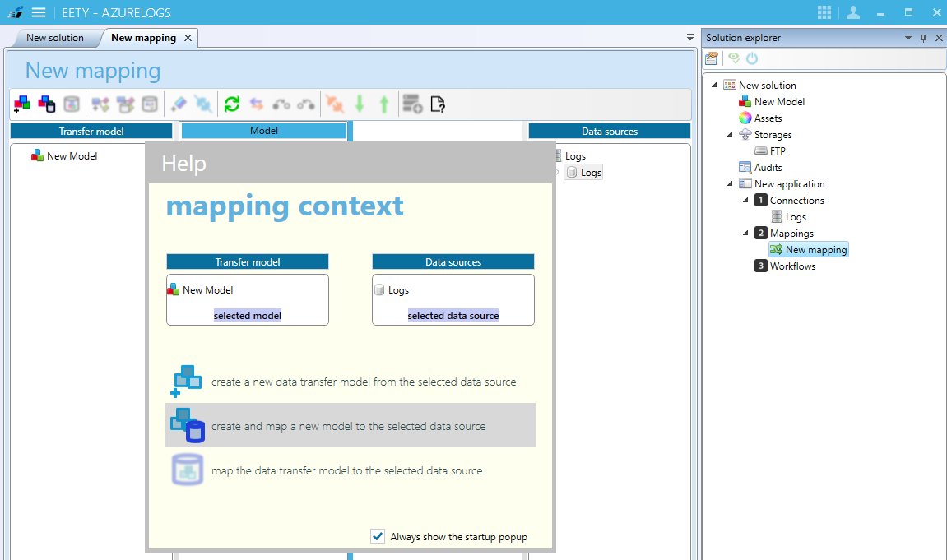Switch to the New solution tab
947x560 pixels.
(53, 38)
